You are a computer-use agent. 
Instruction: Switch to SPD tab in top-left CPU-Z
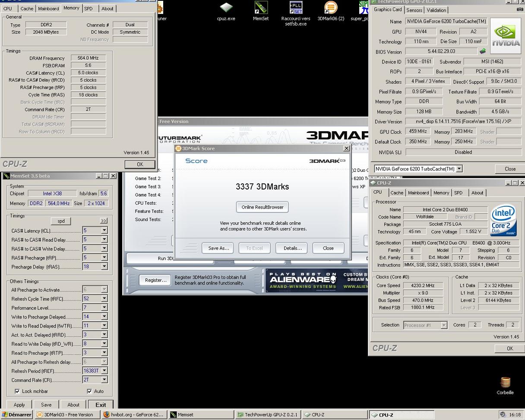(x=88, y=8)
